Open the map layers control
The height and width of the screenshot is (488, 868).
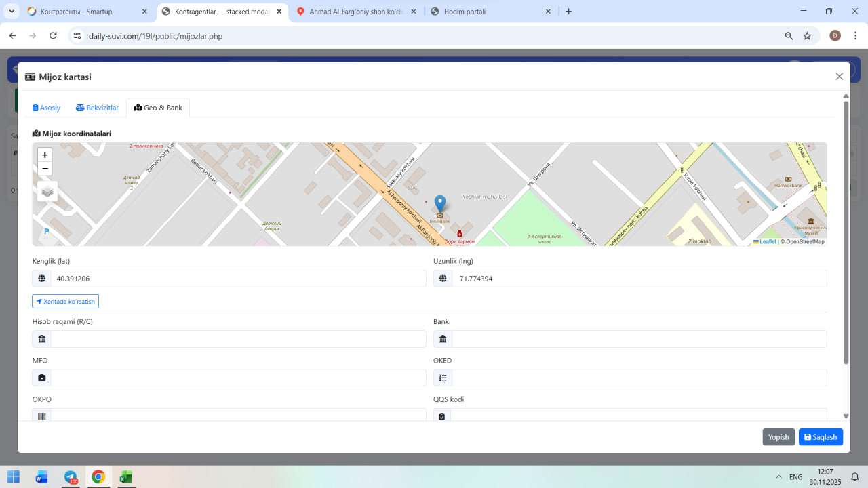47,192
